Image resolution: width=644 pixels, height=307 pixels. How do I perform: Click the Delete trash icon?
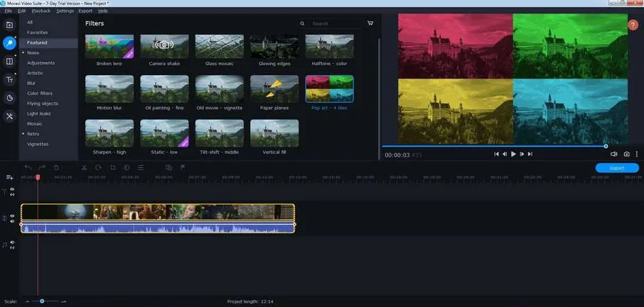click(57, 167)
